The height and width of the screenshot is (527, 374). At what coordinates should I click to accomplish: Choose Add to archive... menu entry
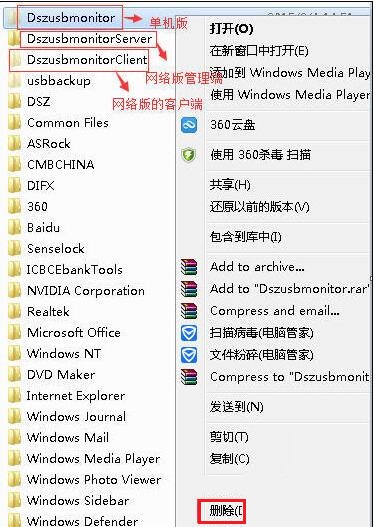pyautogui.click(x=257, y=267)
